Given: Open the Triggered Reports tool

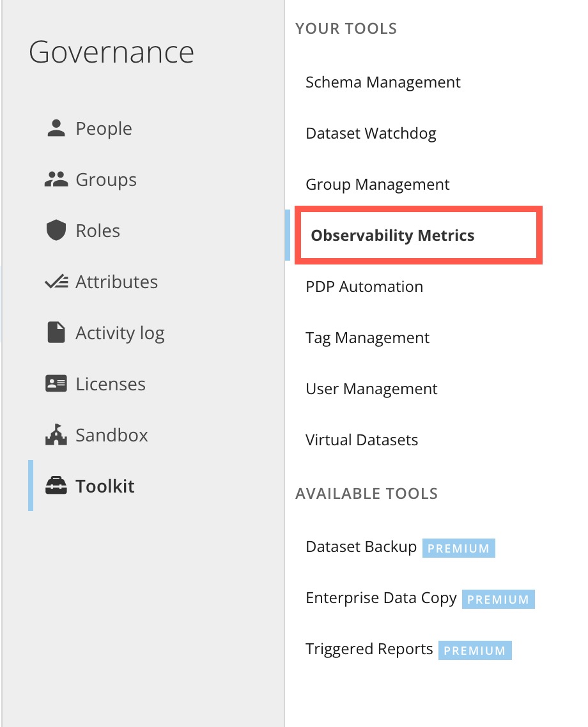Looking at the screenshot, I should [x=369, y=649].
